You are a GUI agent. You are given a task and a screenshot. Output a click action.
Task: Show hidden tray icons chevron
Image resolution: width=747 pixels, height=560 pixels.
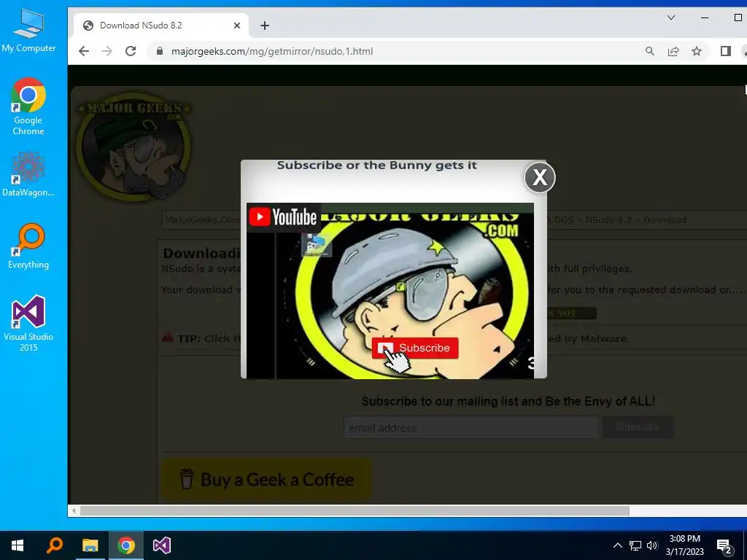click(617, 545)
